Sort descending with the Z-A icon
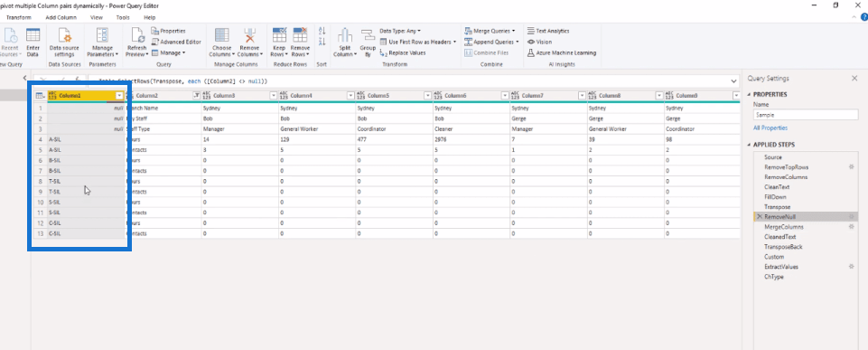The image size is (868, 350). coord(322,43)
